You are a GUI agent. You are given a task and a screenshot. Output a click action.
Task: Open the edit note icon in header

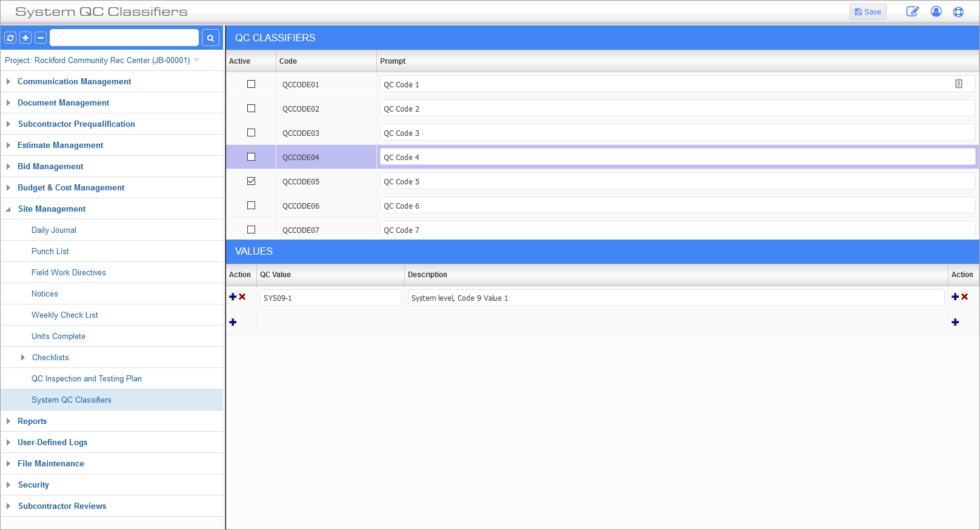[912, 12]
